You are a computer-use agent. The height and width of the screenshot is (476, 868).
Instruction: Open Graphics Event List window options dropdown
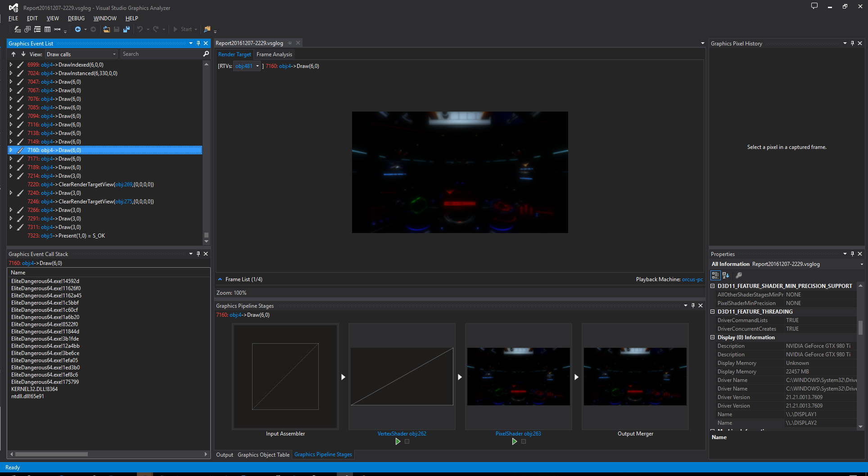191,43
